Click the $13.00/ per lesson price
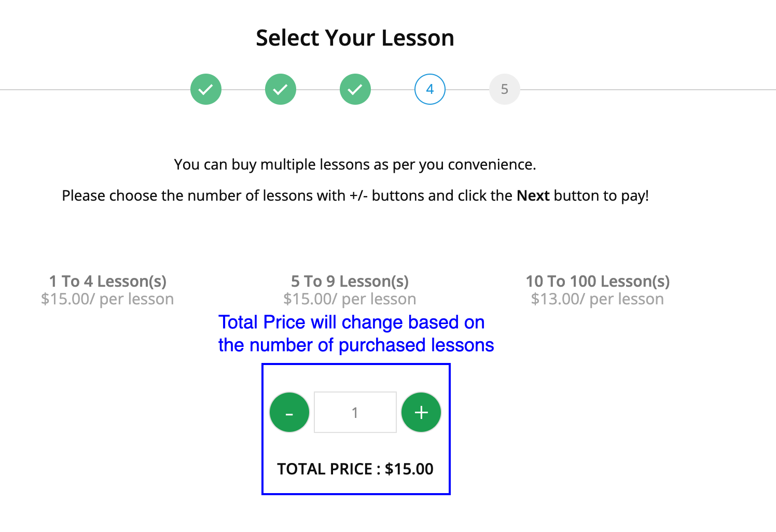The image size is (776, 532). tap(598, 299)
